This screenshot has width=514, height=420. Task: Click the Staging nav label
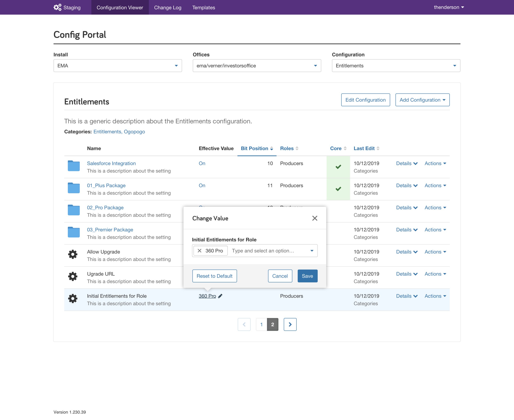click(x=72, y=8)
